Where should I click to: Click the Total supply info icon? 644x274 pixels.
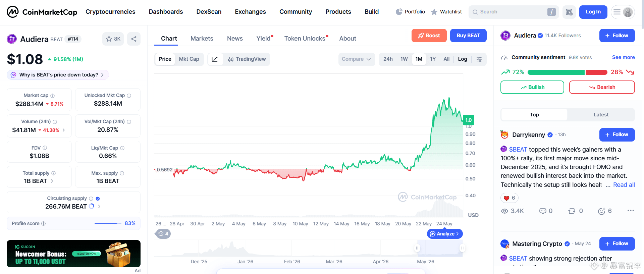coord(54,173)
